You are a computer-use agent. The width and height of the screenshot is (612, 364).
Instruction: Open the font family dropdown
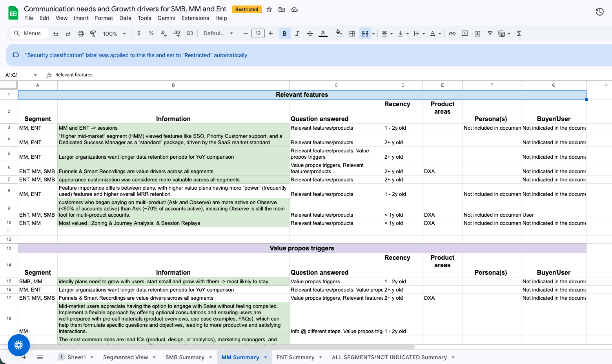click(218, 34)
